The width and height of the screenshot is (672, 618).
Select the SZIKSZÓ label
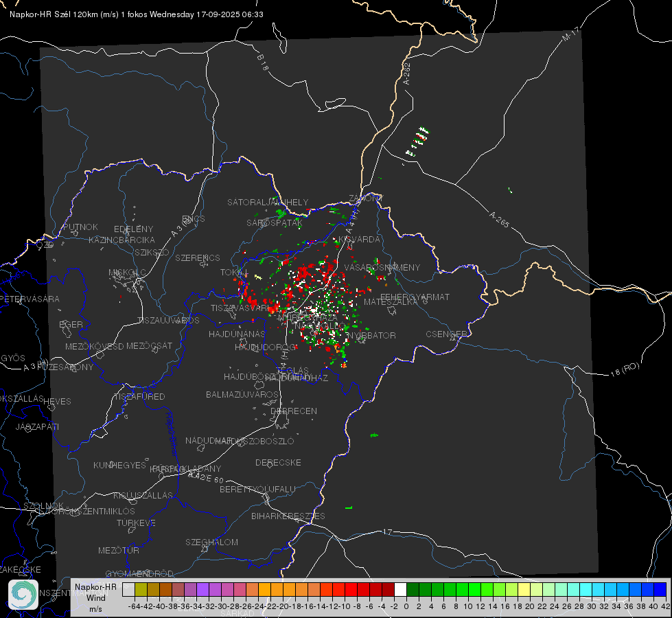pos(152,252)
